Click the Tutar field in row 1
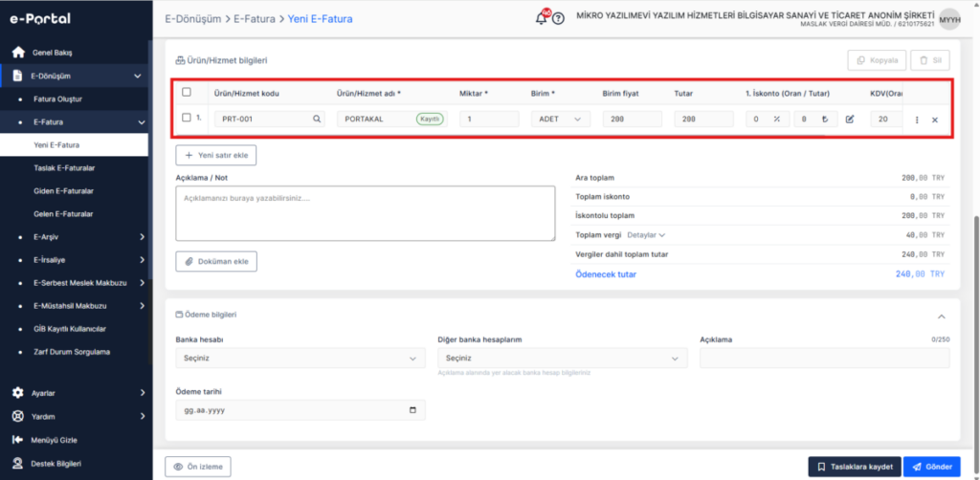This screenshot has width=980, height=480. [x=703, y=120]
